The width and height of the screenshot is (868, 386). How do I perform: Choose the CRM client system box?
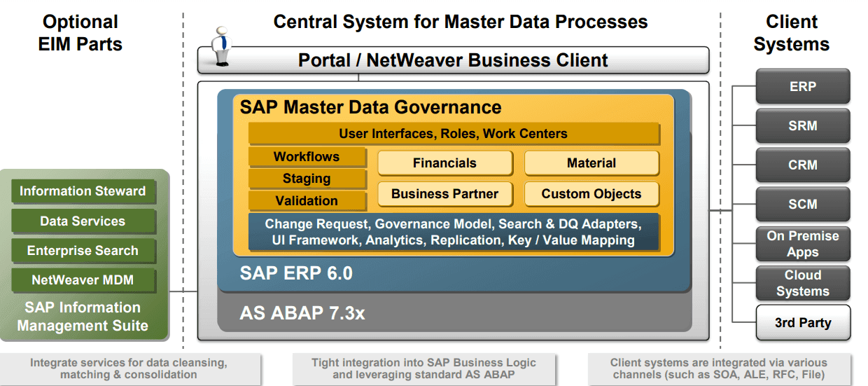pos(802,165)
